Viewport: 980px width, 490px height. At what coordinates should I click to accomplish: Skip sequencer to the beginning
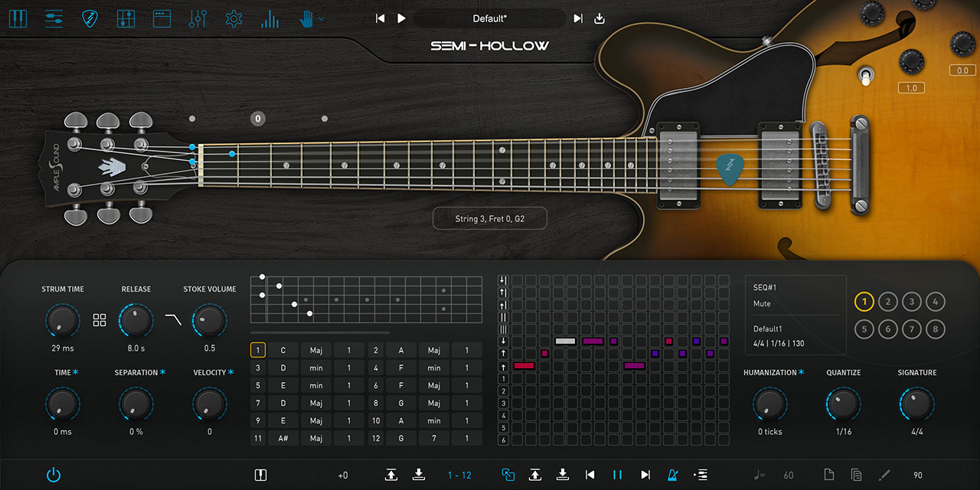(590, 475)
